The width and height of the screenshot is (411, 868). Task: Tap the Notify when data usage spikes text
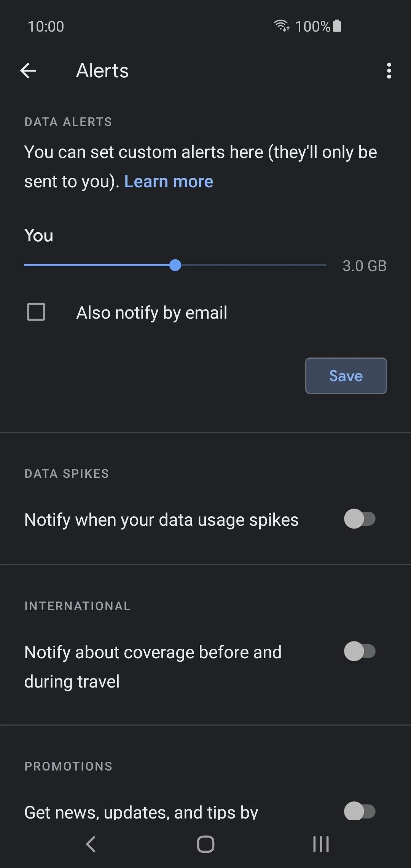pos(161,520)
